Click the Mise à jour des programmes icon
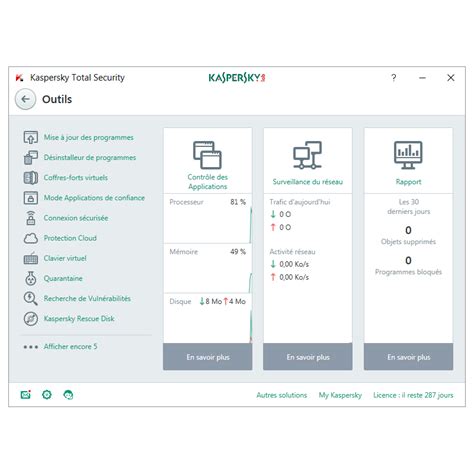The height and width of the screenshot is (474, 474). (x=31, y=137)
